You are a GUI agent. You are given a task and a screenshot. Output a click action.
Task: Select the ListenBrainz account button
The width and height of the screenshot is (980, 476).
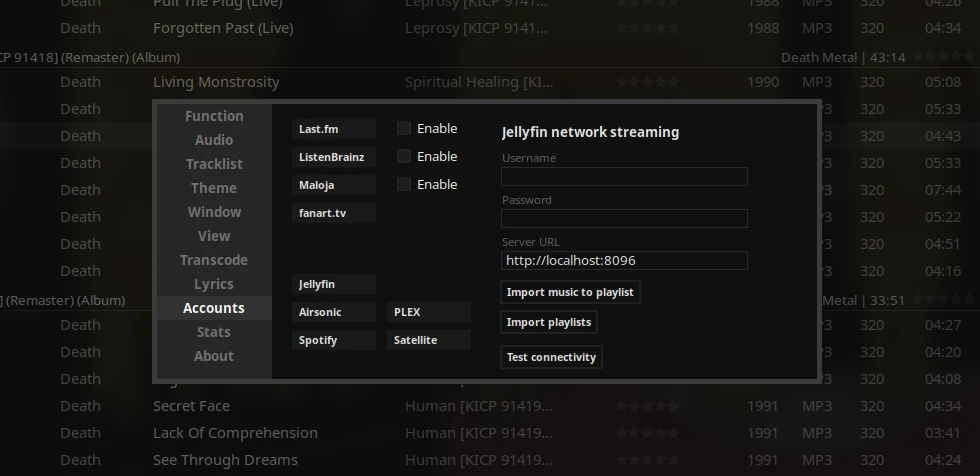point(334,157)
